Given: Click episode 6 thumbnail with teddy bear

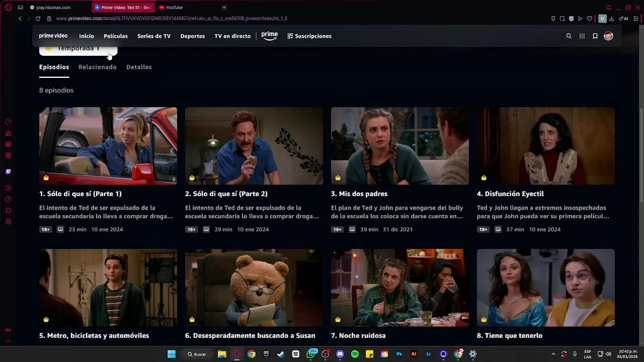Looking at the screenshot, I should pyautogui.click(x=254, y=288).
